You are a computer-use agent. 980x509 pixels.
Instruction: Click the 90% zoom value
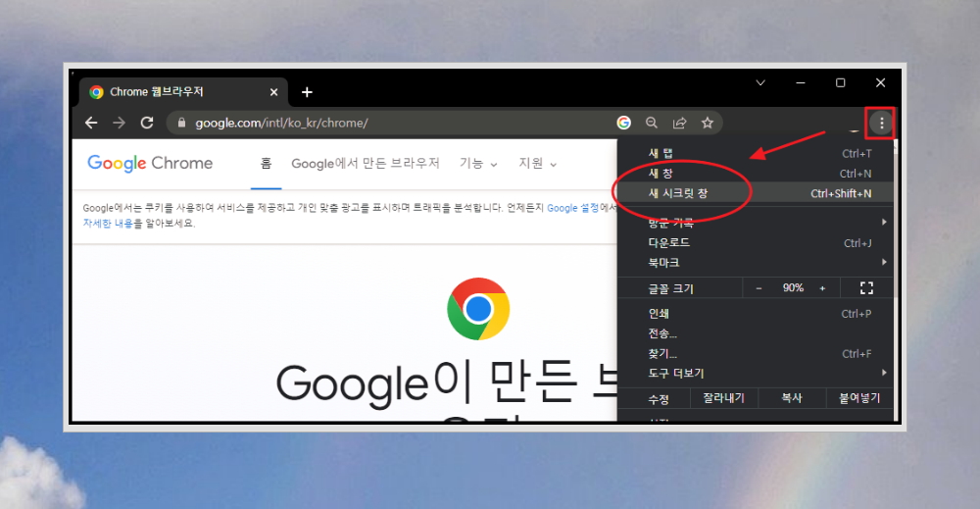pos(793,287)
